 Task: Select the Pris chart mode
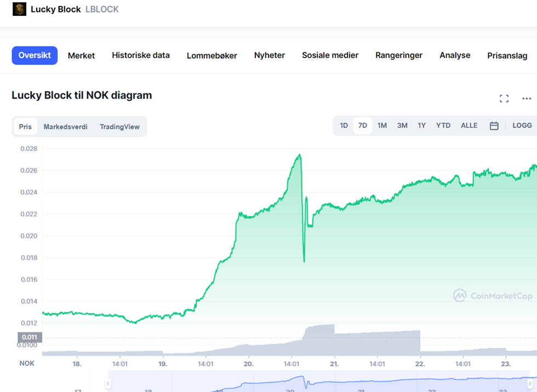tap(25, 126)
